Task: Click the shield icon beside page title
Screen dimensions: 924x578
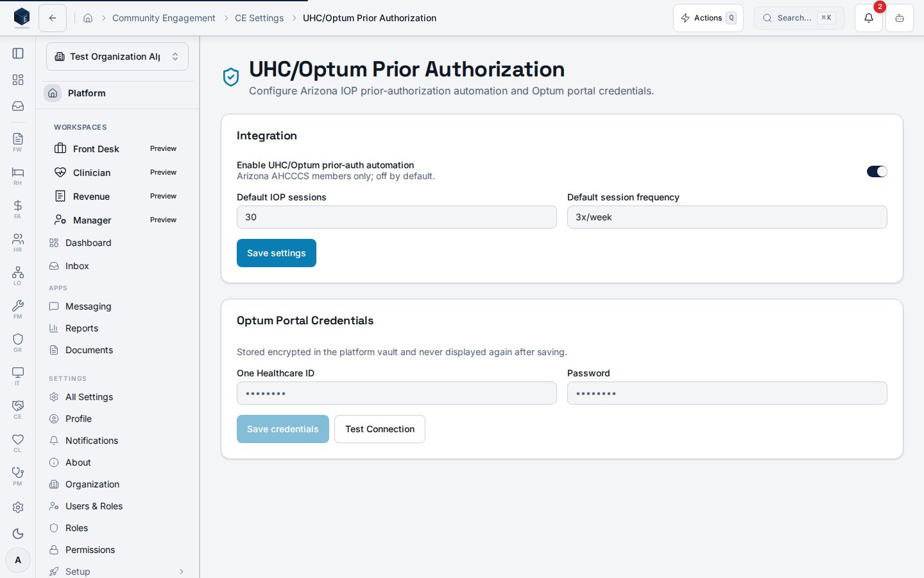Action: (x=231, y=77)
